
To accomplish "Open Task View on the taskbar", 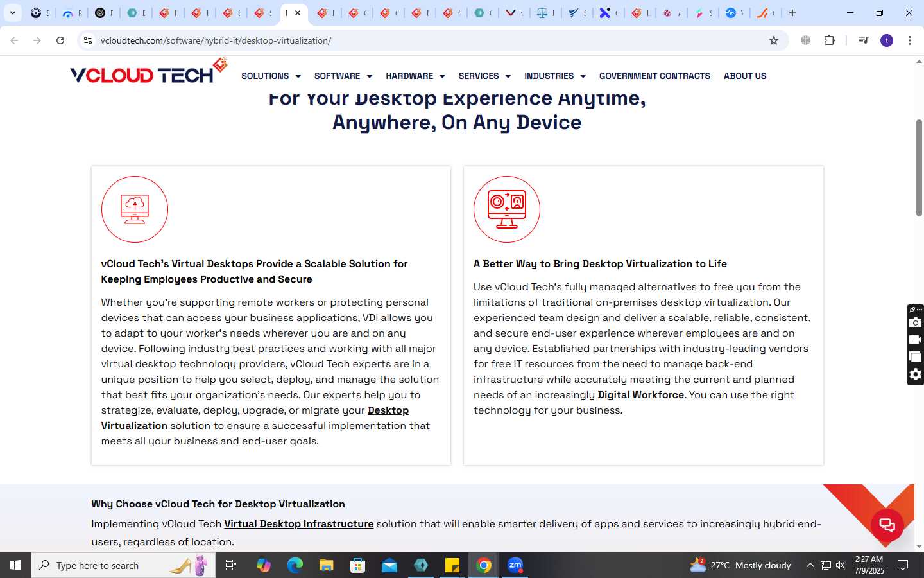I will coord(231,565).
